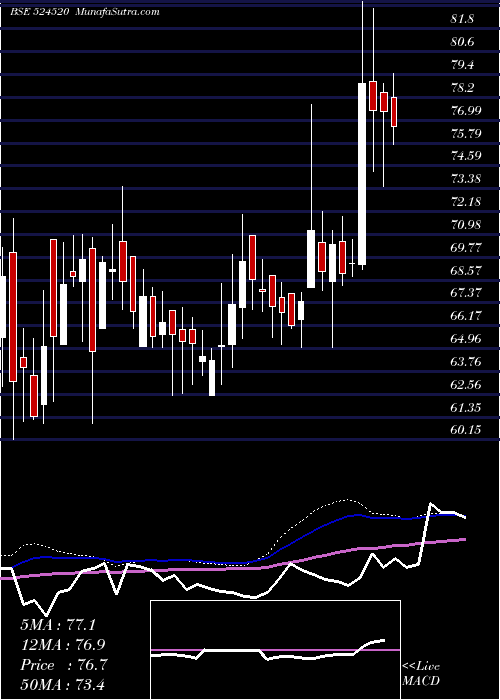Click the 50MA : 73.4 value
500x700 pixels.
point(62,685)
